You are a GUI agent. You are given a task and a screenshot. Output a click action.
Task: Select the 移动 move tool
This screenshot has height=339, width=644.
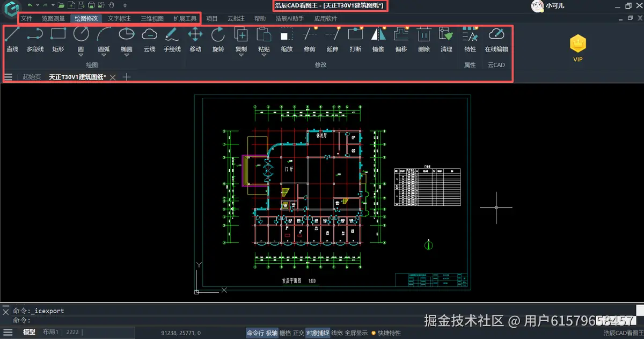[x=195, y=39]
